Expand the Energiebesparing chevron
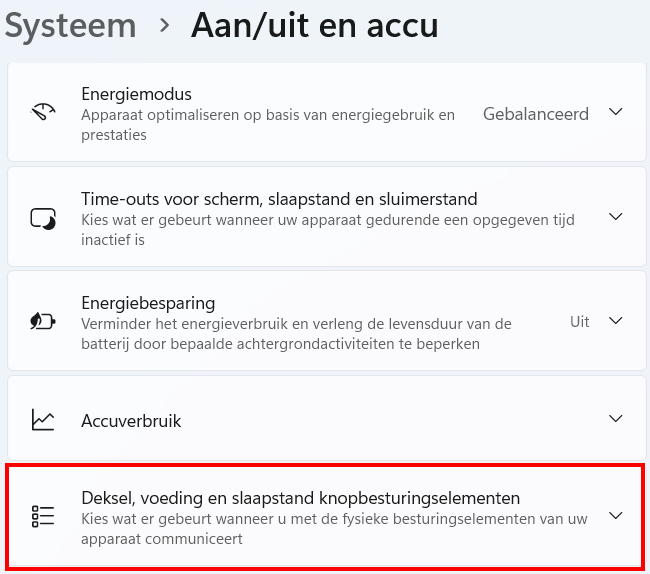This screenshot has height=574, width=650. tap(616, 321)
